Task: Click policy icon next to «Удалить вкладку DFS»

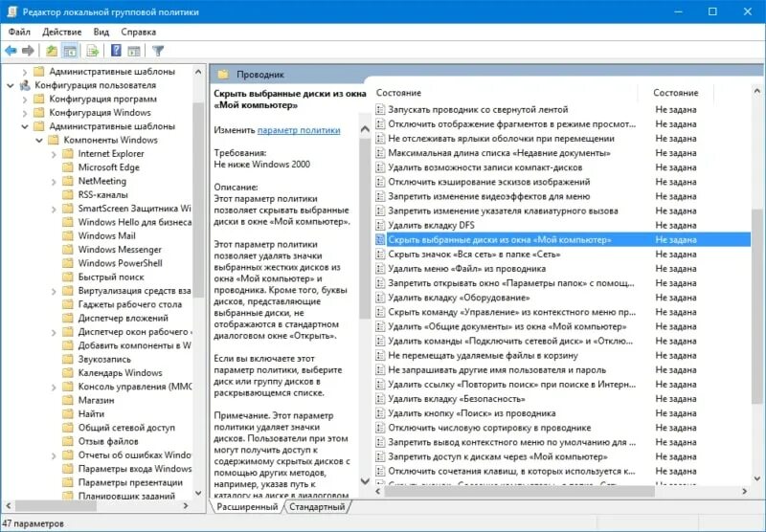Action: coord(380,225)
